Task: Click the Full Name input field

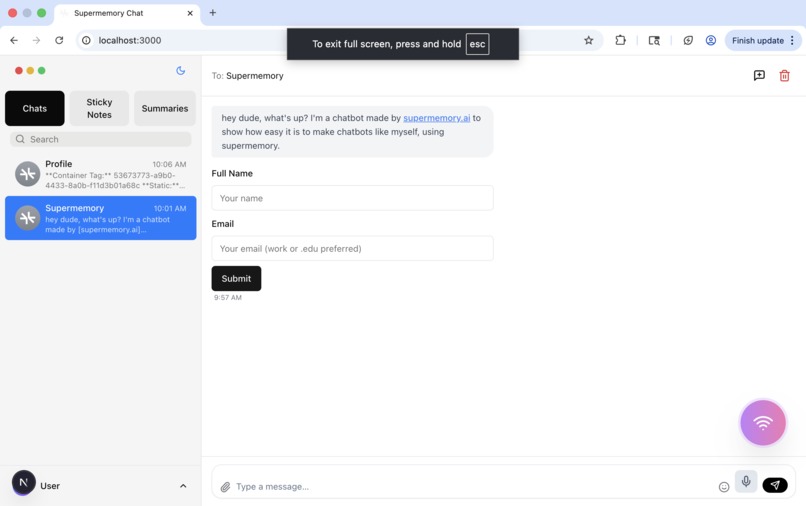Action: (353, 198)
